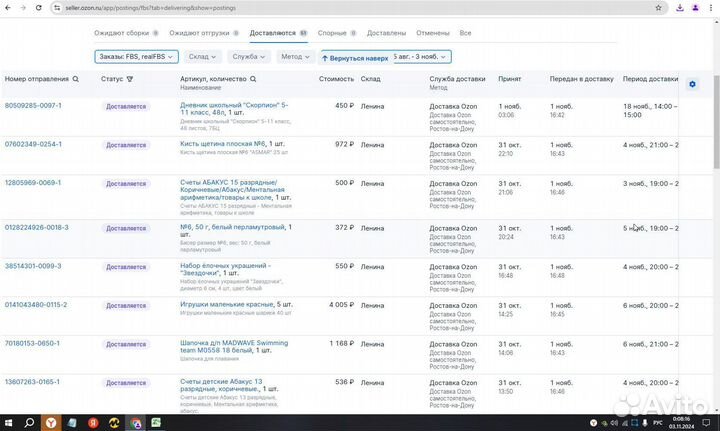Open shipment 70180153-0650-1 link
This screenshot has width=720, height=431.
point(33,342)
